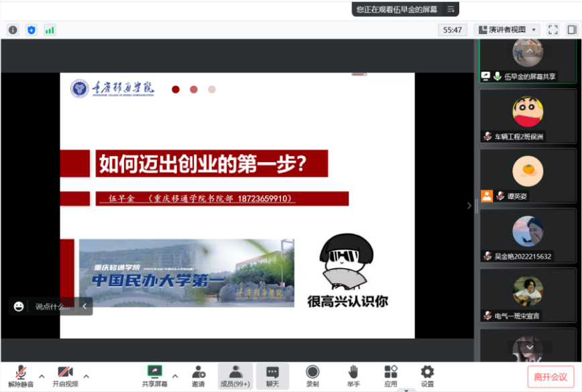Open the 成员(99+) members list
The width and height of the screenshot is (582, 392).
[x=235, y=375]
